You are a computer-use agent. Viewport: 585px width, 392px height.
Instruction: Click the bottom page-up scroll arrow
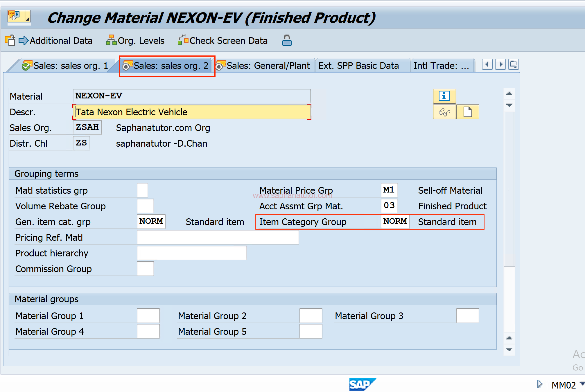point(509,338)
